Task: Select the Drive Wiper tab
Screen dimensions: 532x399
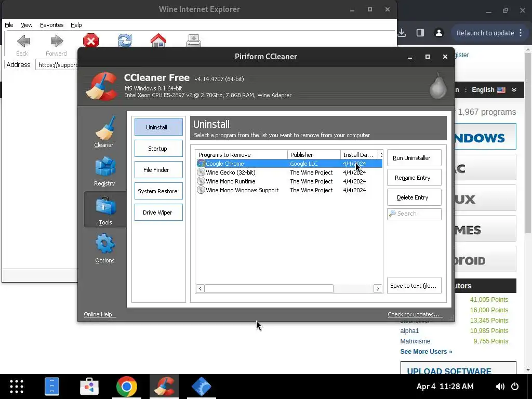Action: coord(158,212)
